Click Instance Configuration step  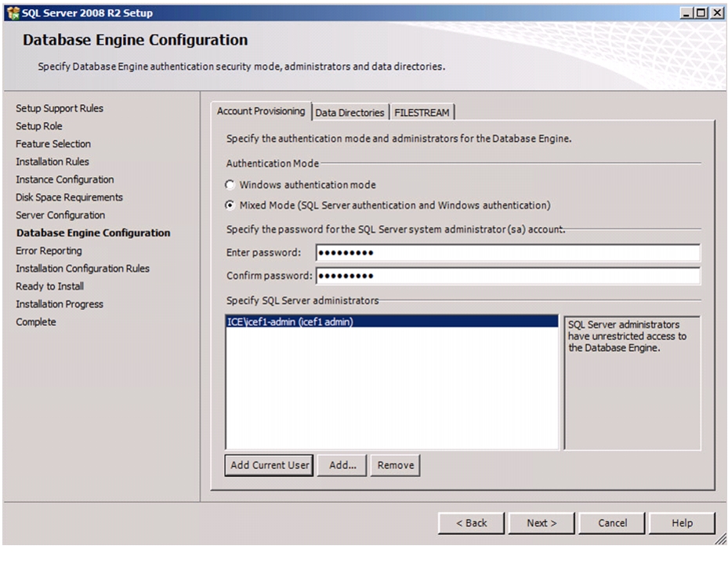65,179
